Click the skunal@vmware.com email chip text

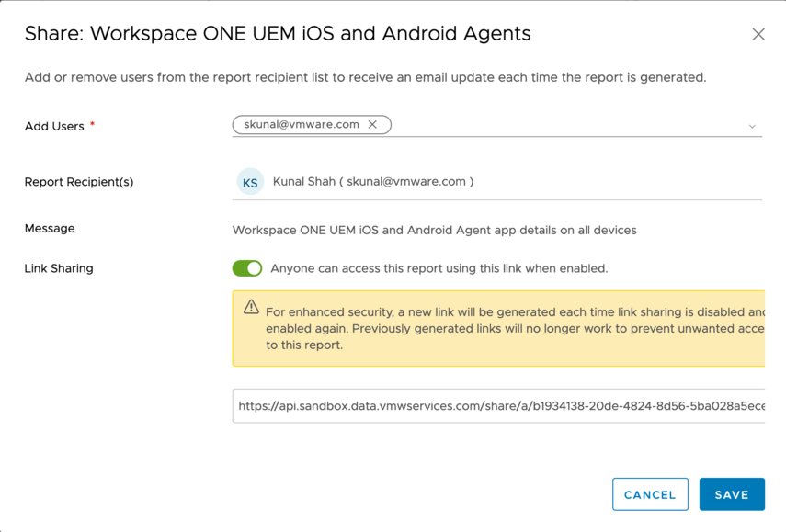pos(302,125)
